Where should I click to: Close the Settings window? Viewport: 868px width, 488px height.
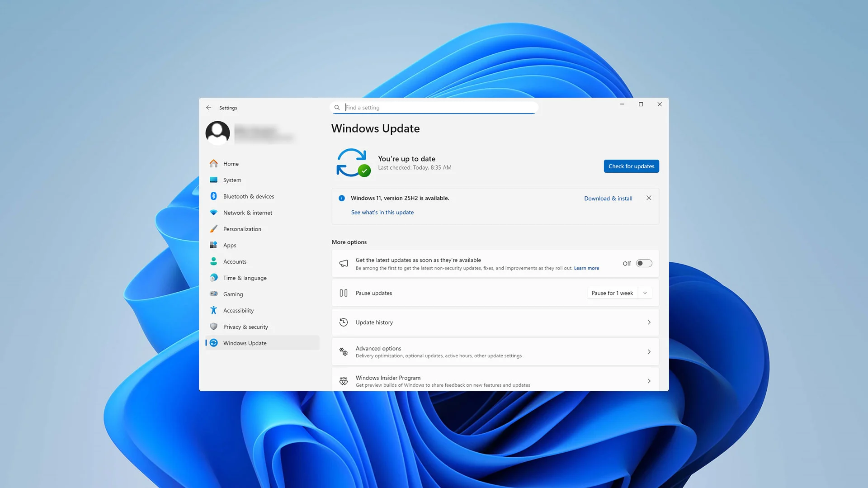pos(660,104)
